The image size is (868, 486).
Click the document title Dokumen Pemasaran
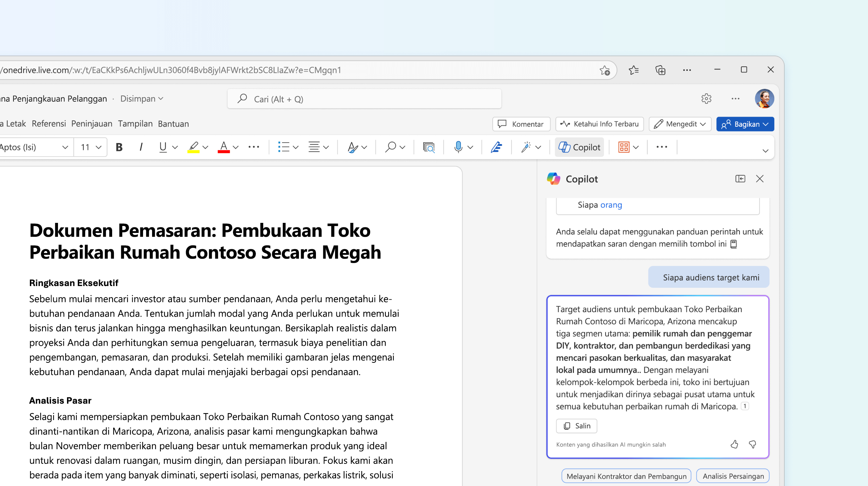coord(205,241)
